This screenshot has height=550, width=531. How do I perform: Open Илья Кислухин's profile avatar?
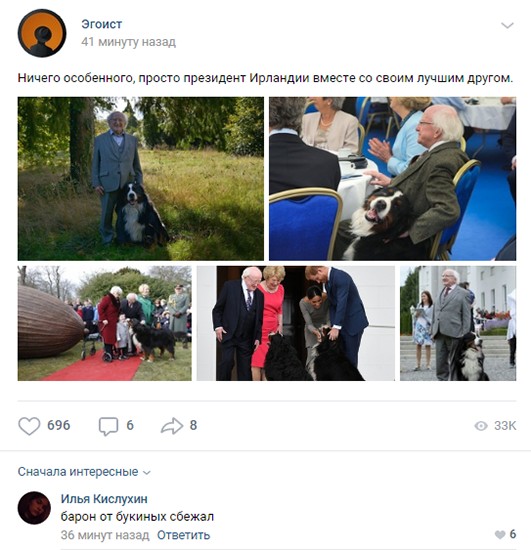[x=34, y=508]
